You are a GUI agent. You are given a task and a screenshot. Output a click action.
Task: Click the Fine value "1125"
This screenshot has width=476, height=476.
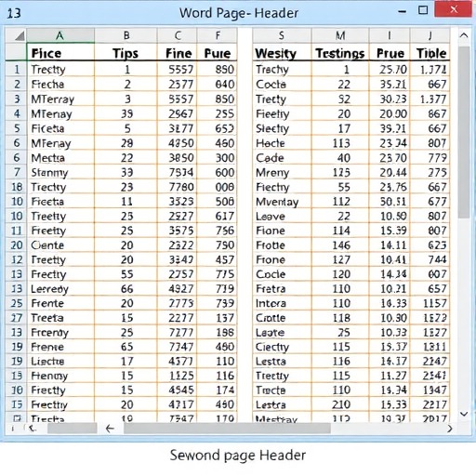178,376
